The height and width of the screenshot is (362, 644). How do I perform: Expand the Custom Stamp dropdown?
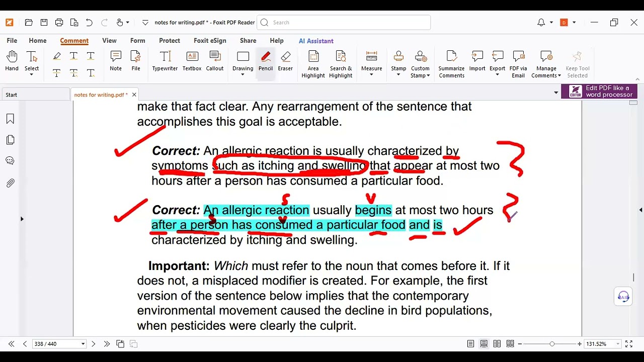pos(428,76)
